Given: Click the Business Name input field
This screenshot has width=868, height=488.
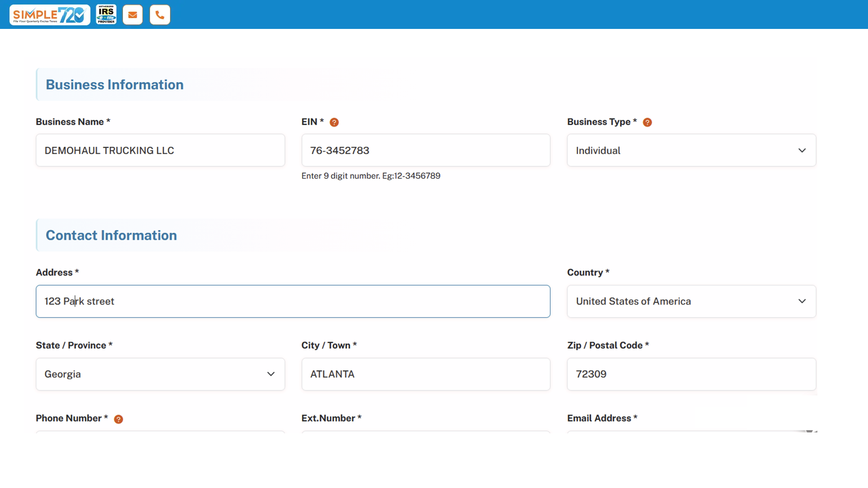Looking at the screenshot, I should [160, 150].
